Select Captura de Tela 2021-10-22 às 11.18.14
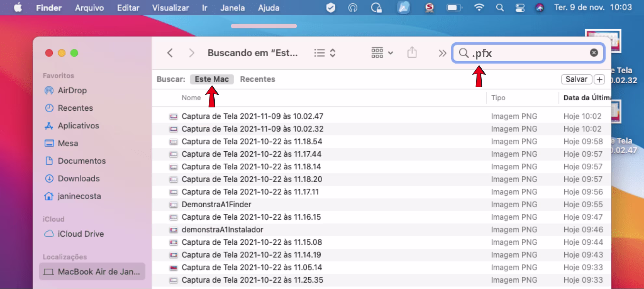 tap(382, 167)
